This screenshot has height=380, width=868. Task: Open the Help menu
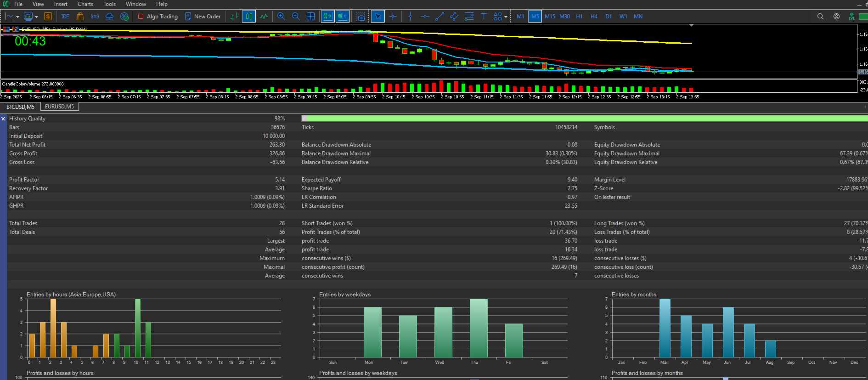pos(162,4)
